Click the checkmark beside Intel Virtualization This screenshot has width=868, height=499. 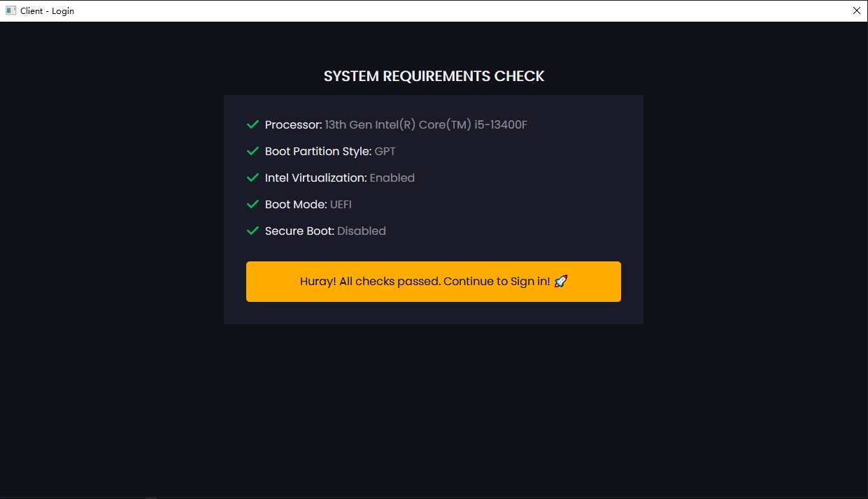(252, 178)
